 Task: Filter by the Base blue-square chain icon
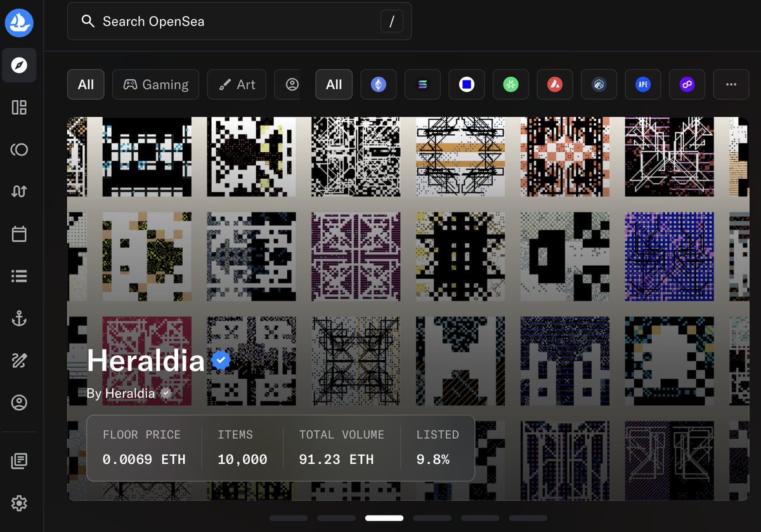pos(467,84)
